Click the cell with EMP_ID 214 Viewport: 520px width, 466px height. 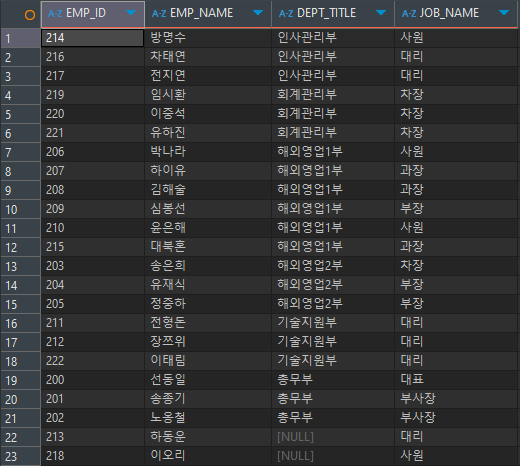(x=93, y=38)
